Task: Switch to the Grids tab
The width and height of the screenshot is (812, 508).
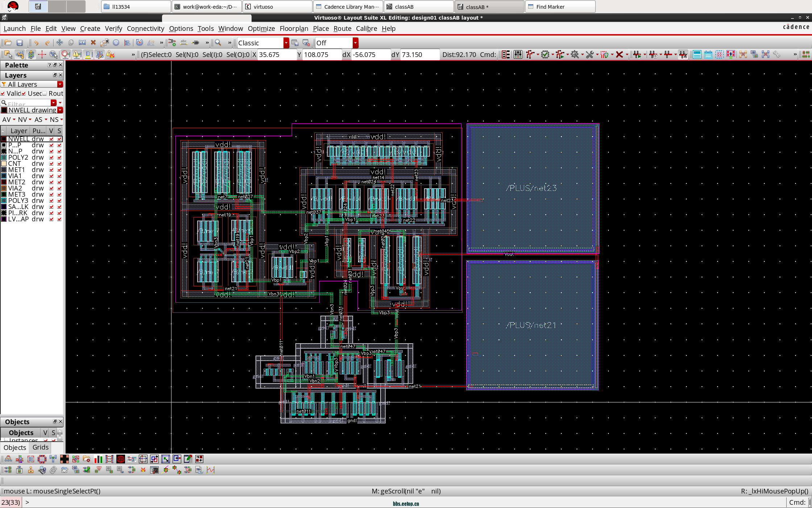Action: (x=40, y=447)
